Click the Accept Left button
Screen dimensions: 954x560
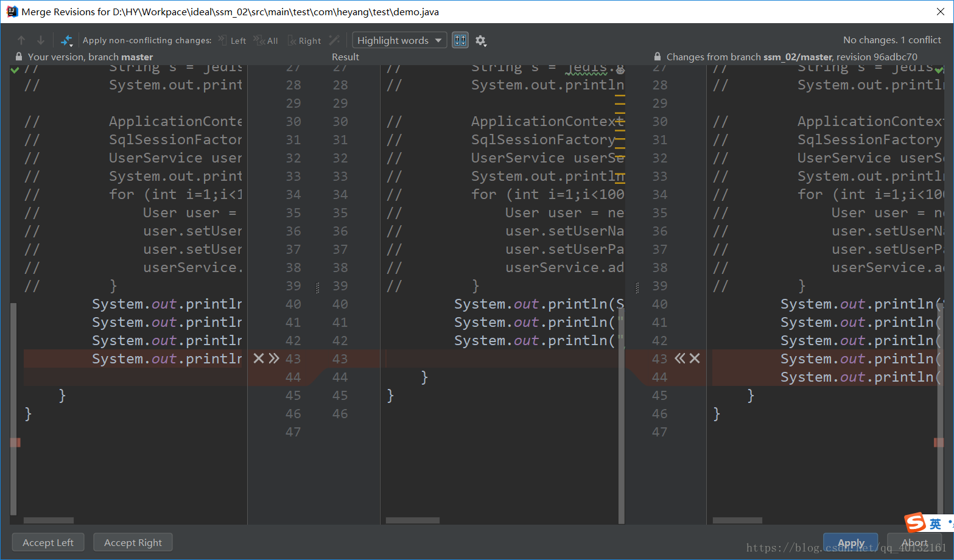point(48,542)
